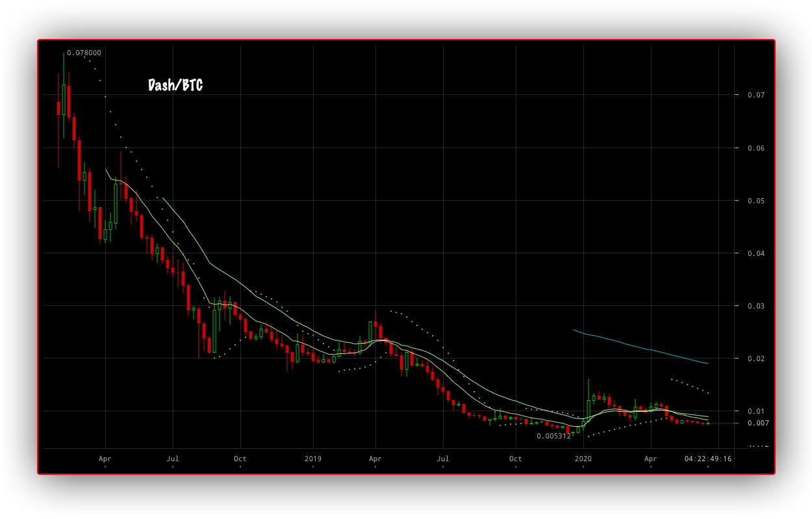Click the Dash/BTC chart title

pos(175,85)
